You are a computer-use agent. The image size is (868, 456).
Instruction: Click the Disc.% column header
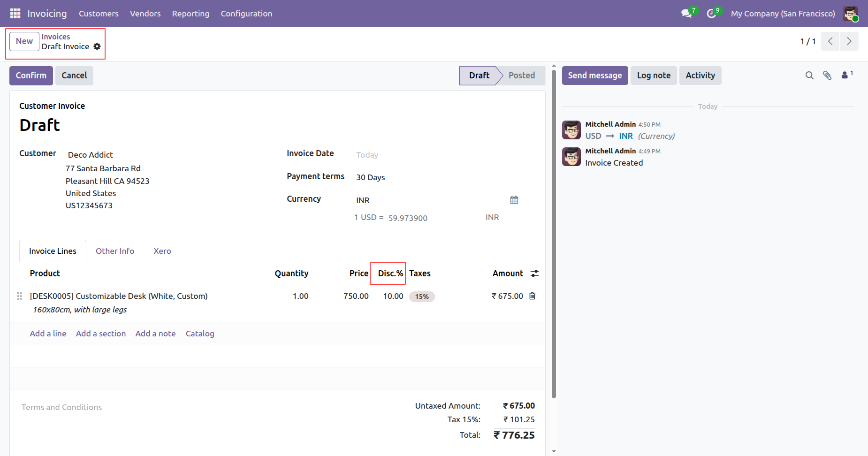pos(390,274)
